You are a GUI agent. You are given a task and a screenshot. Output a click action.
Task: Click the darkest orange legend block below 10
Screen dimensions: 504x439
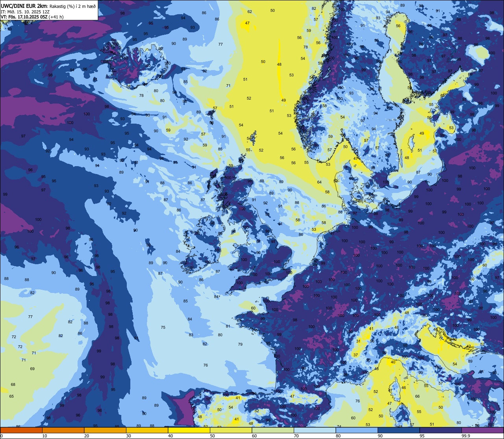[x=21, y=430]
